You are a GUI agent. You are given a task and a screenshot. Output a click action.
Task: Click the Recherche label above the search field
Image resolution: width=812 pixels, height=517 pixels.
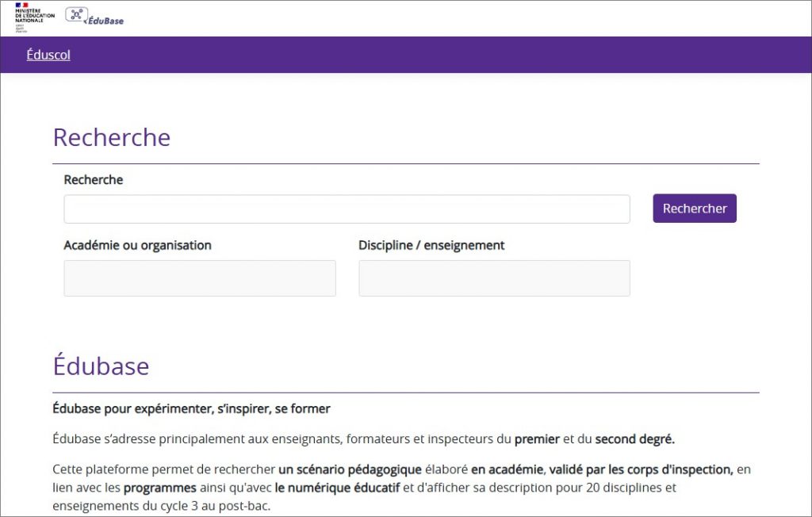click(94, 180)
